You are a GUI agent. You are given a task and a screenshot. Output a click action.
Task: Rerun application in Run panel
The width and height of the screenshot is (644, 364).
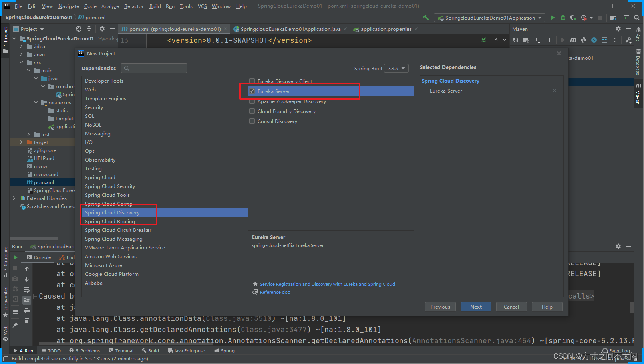(15, 257)
